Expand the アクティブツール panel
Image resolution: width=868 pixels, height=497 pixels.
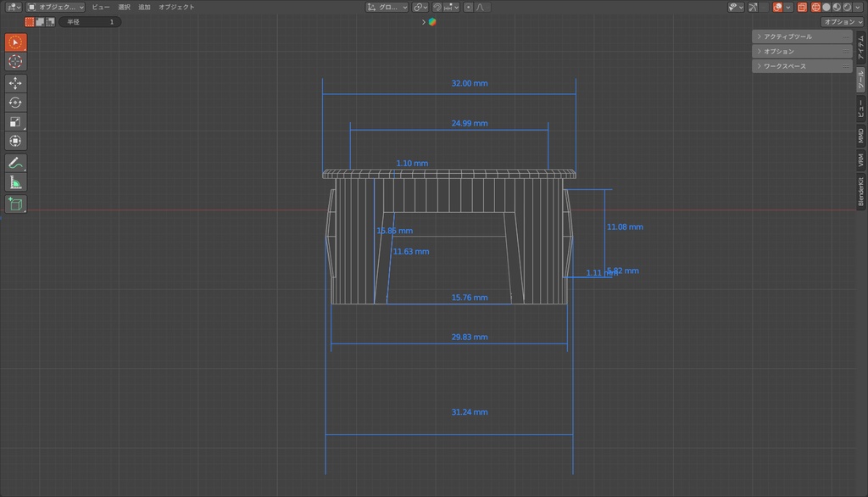[802, 36]
